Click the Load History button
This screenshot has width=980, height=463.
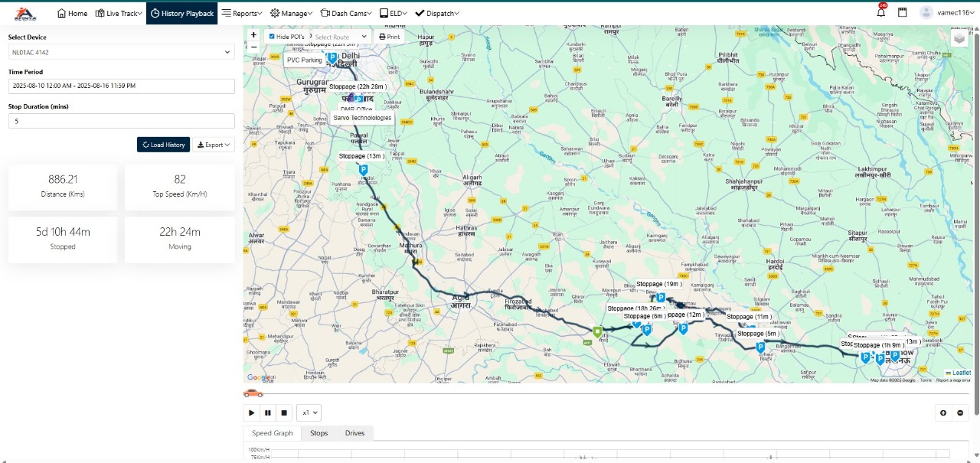[163, 145]
